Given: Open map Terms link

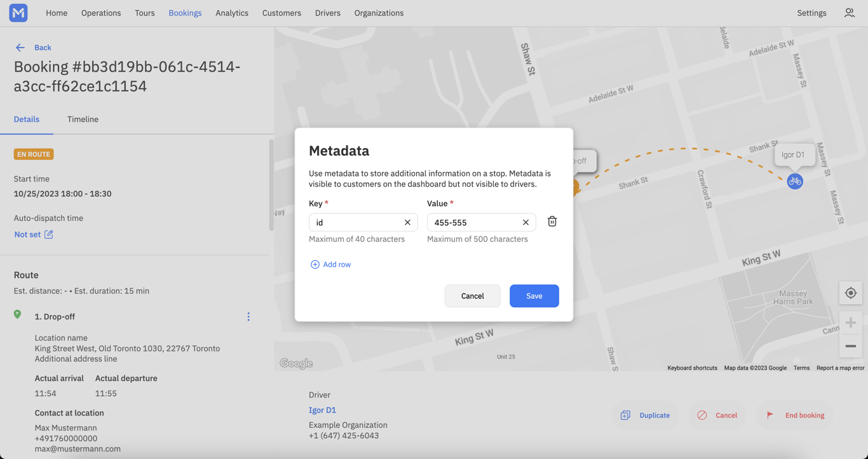Looking at the screenshot, I should 801,368.
